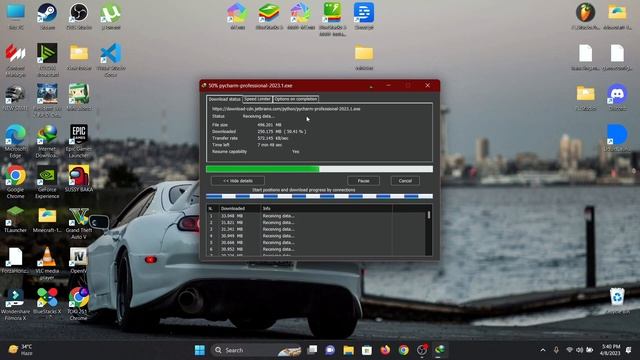Open the Steam desktop shortcut
The image size is (640, 360).
pos(47,16)
